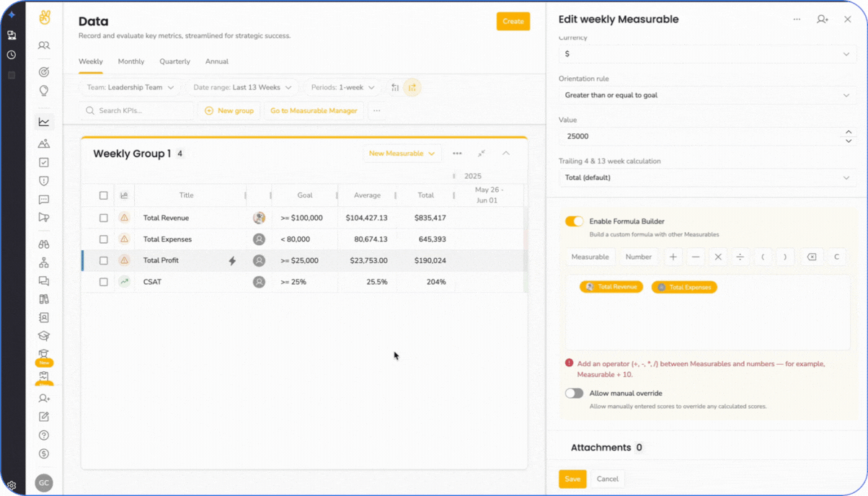This screenshot has width=868, height=496.
Task: Open panel three-dots menu in Edit Measurable header
Action: pyautogui.click(x=797, y=19)
